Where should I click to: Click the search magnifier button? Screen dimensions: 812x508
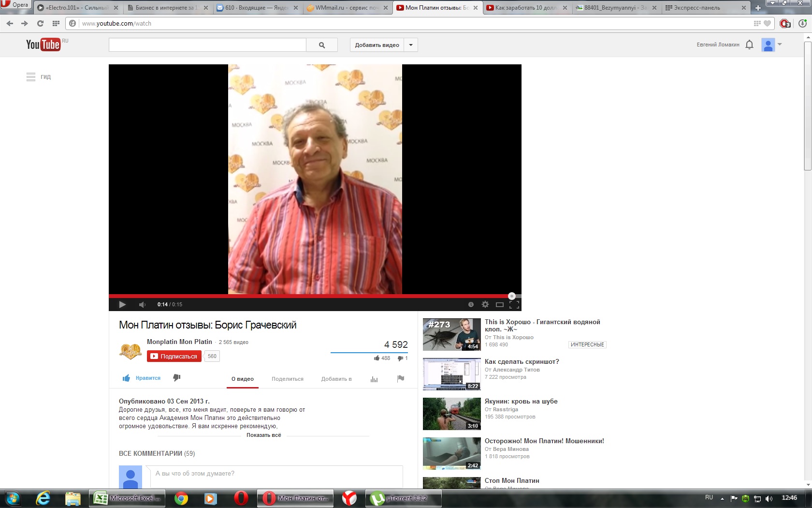[x=322, y=45]
